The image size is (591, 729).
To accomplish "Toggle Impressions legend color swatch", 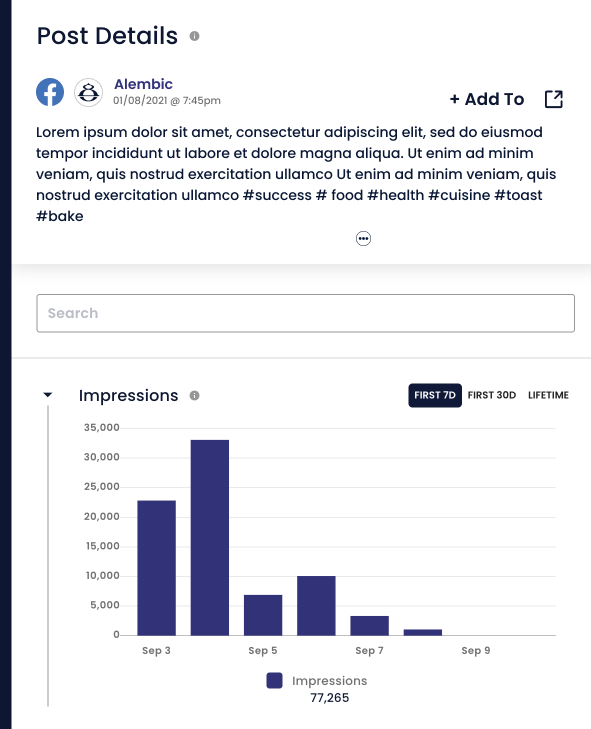I will click(274, 680).
